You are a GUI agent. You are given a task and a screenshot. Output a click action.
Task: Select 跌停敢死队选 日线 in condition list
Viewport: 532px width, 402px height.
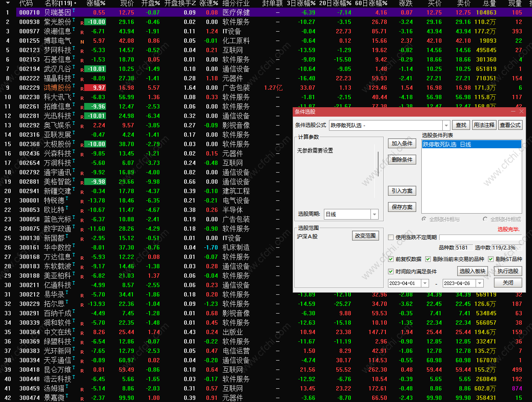point(472,144)
